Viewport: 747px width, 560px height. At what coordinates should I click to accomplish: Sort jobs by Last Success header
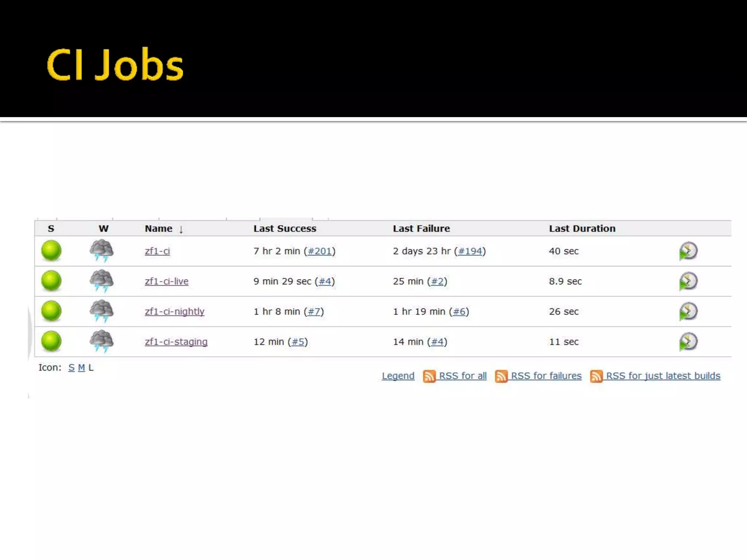285,229
